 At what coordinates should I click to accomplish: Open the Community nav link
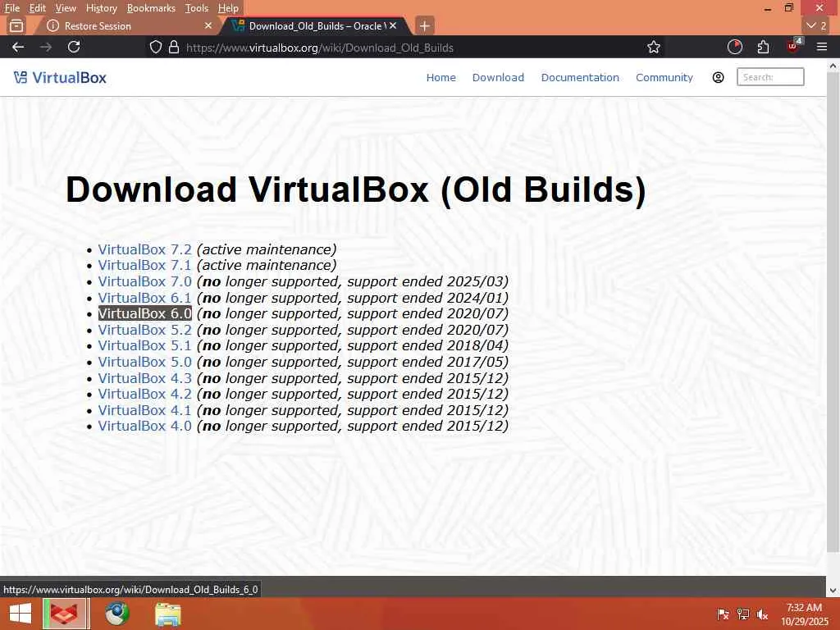[664, 77]
